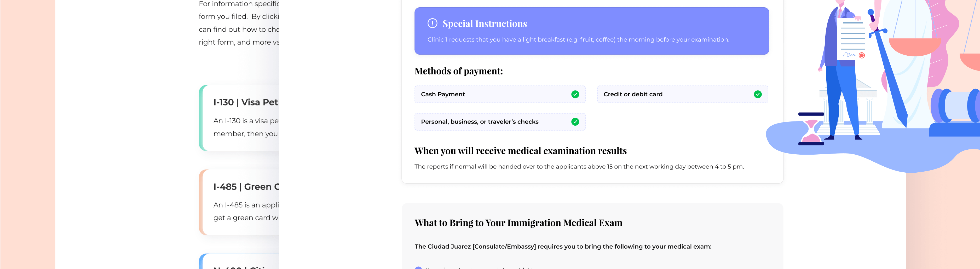Screen dimensions: 980x269
Task: Click the medical examination results heading
Action: point(520,151)
